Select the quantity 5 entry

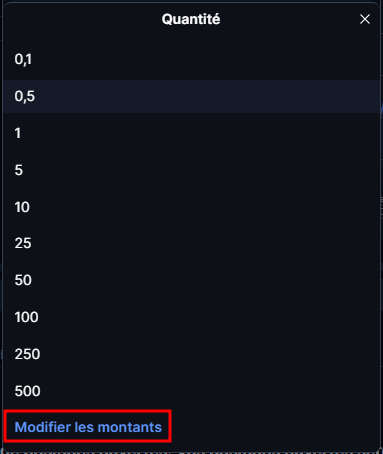pyautogui.click(x=192, y=170)
